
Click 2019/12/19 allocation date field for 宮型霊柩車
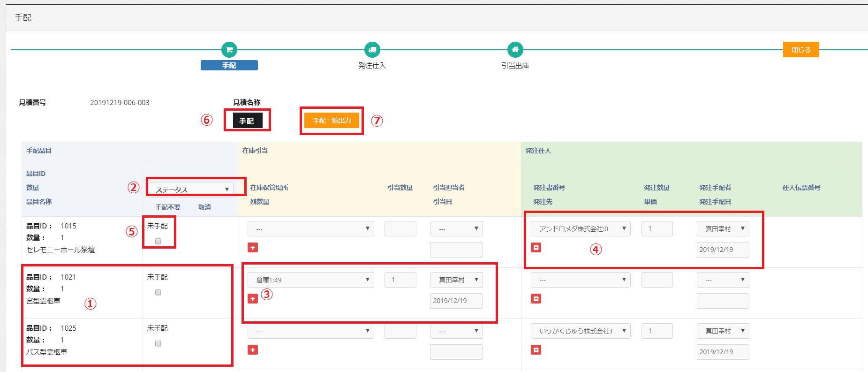(456, 301)
